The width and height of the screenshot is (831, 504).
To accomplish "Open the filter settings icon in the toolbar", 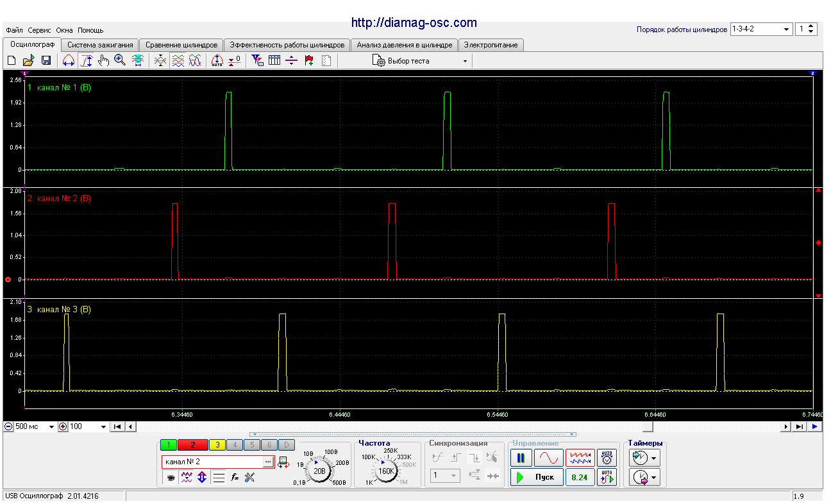I will click(257, 61).
